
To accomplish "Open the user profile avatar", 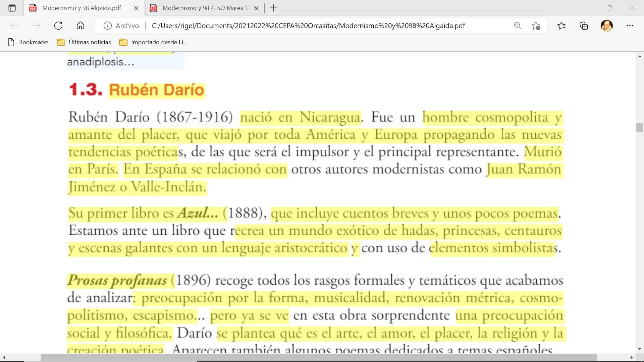I will 606,26.
